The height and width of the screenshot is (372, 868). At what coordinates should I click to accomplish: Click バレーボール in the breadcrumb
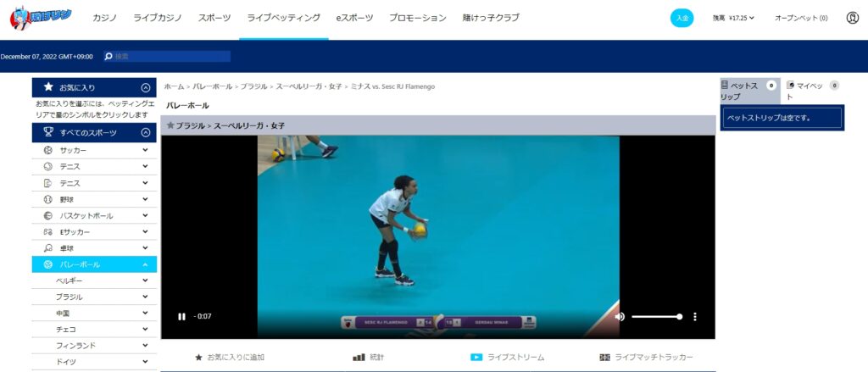click(x=213, y=87)
